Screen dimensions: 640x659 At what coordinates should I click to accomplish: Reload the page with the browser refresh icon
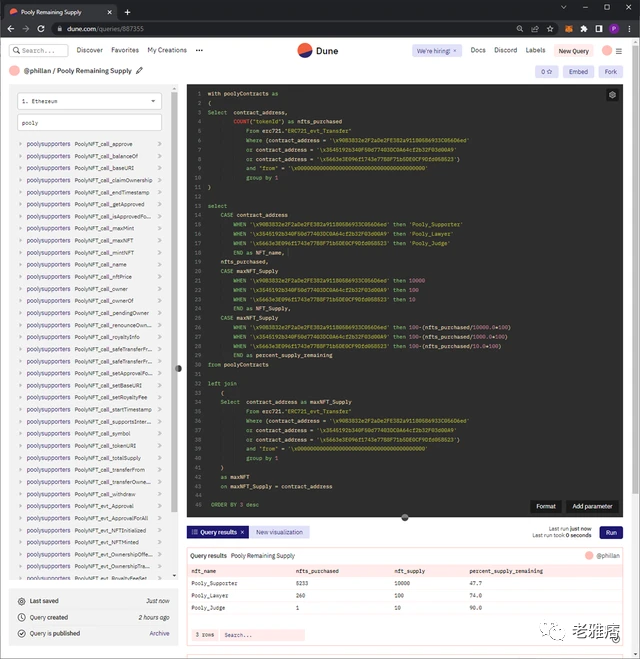[x=41, y=29]
